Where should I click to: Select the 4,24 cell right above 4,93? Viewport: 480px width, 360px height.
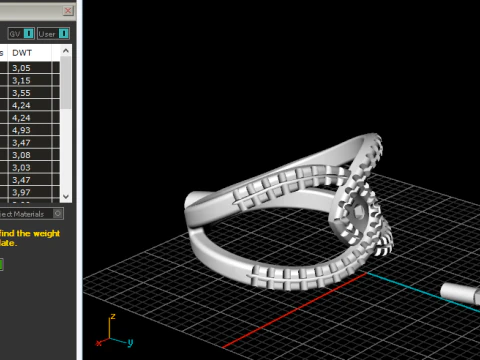[x=30, y=118]
